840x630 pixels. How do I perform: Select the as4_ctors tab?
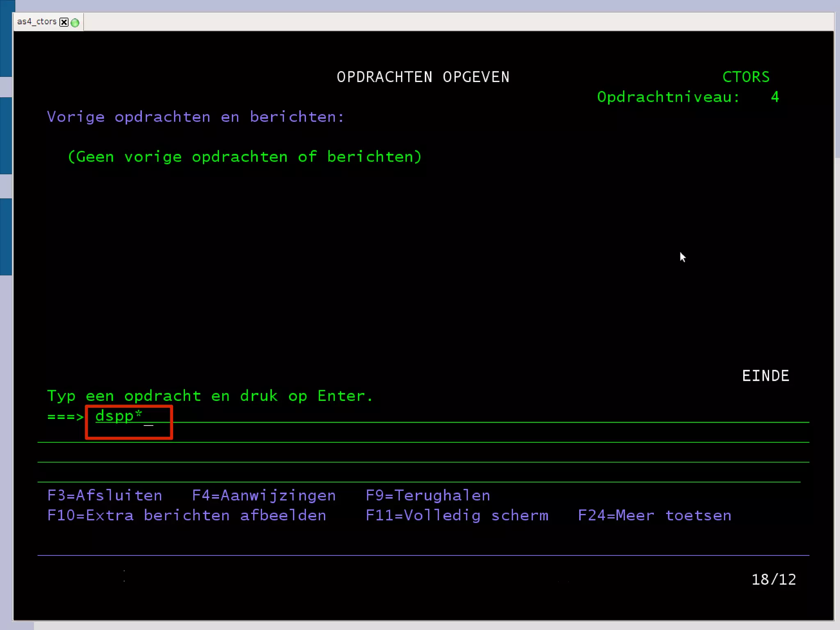coord(37,22)
